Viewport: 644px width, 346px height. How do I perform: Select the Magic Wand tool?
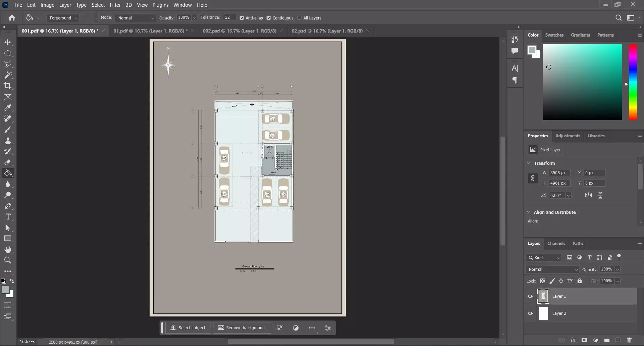click(x=8, y=75)
